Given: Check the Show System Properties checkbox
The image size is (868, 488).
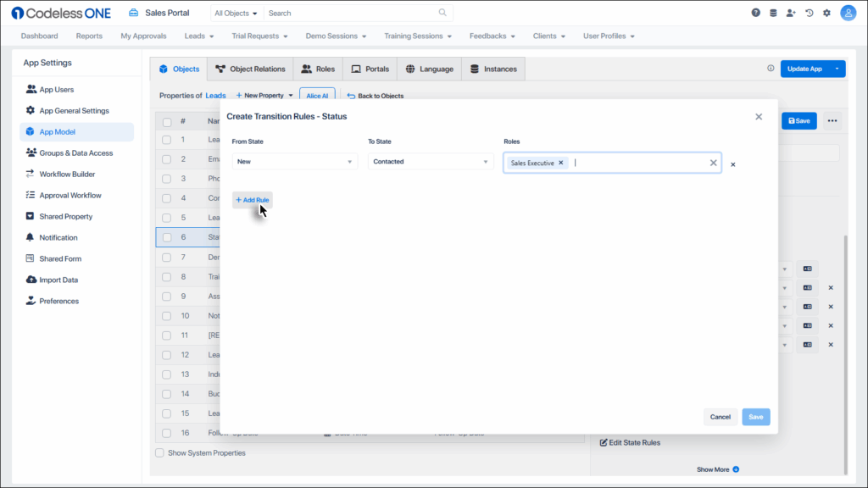Looking at the screenshot, I should (x=159, y=452).
